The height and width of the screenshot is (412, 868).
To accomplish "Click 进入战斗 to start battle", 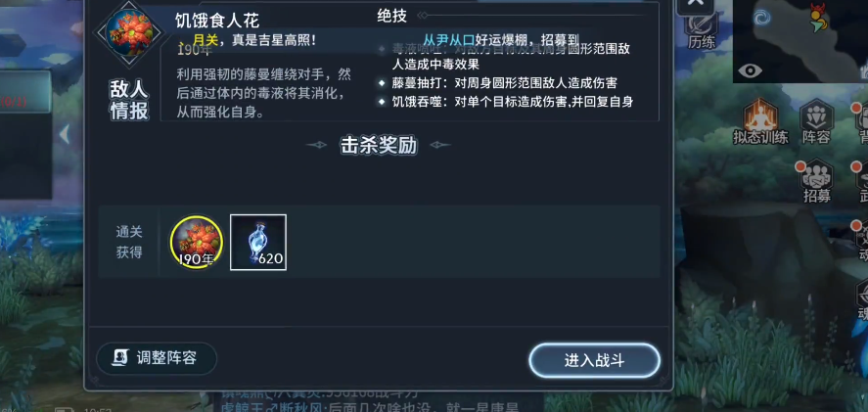I will pos(594,360).
